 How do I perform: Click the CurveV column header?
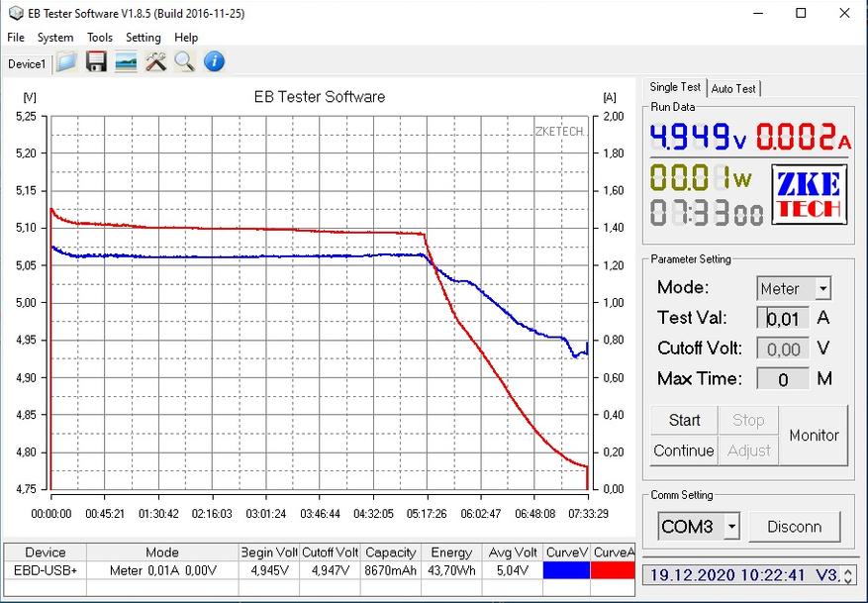(x=566, y=553)
